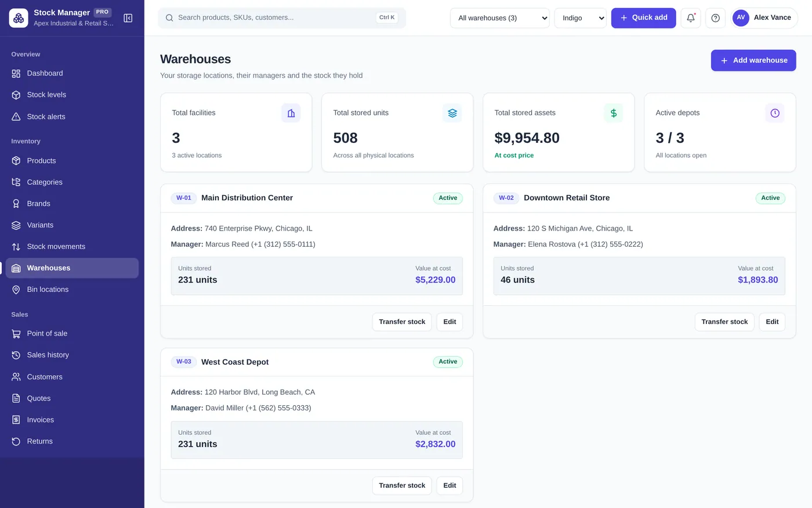
Task: Click the Stock Manager logo icon
Action: click(19, 18)
